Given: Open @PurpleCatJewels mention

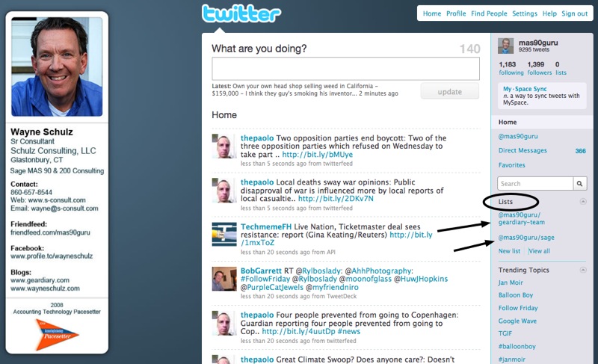Looking at the screenshot, I should [272, 288].
